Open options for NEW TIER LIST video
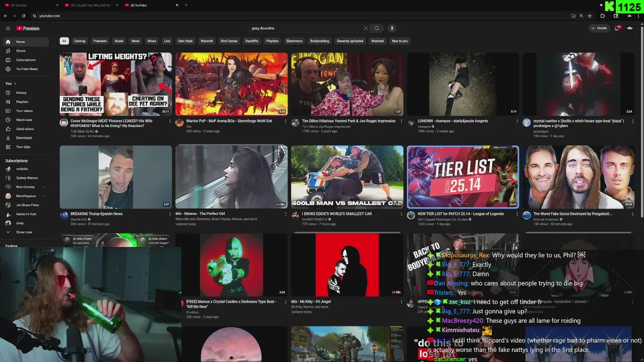Viewport: 644px width, 362px height. click(x=517, y=214)
